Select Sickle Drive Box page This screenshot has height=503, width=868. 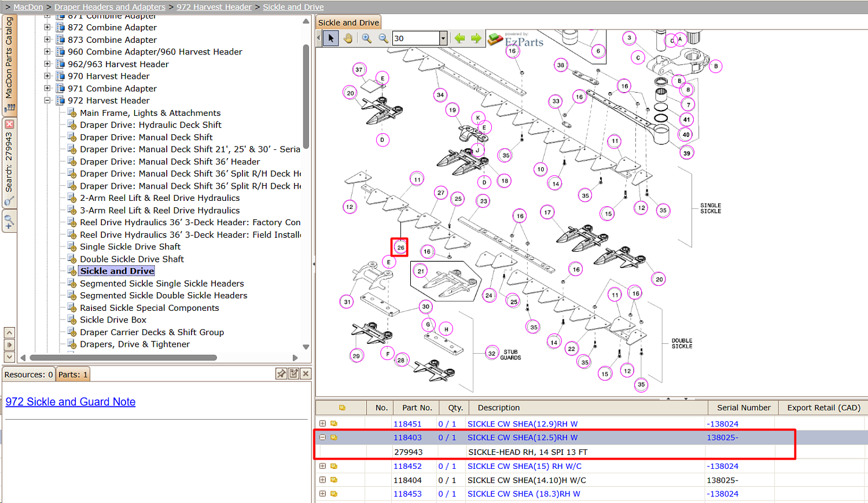(113, 320)
